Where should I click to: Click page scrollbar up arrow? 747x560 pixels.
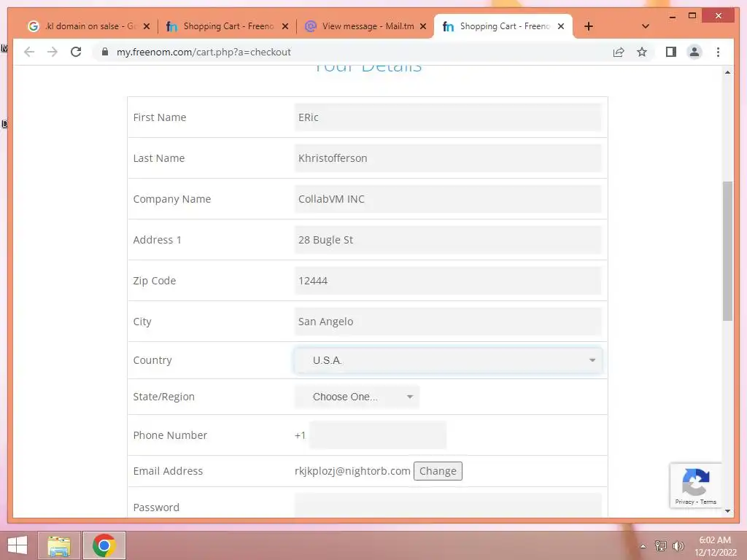(x=727, y=72)
